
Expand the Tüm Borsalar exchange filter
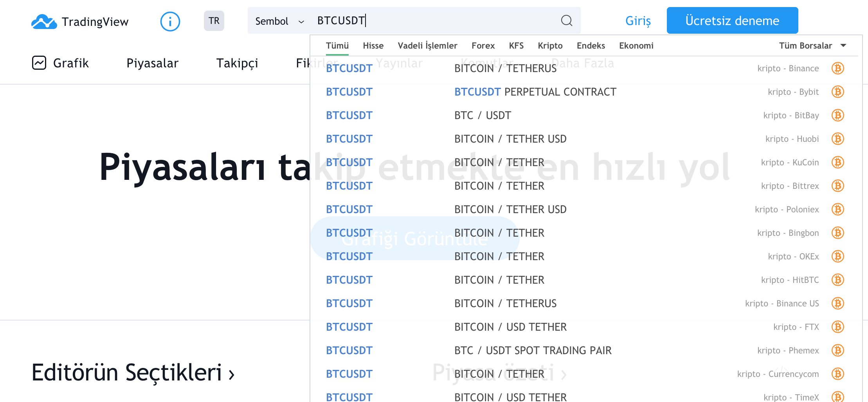coord(812,45)
